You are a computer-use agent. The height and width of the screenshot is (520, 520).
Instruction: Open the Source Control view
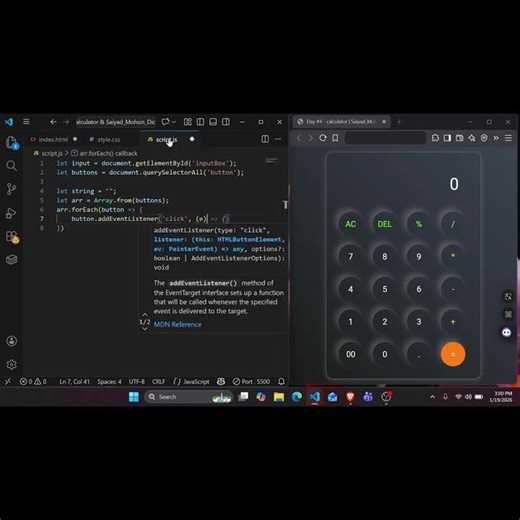coord(11,189)
